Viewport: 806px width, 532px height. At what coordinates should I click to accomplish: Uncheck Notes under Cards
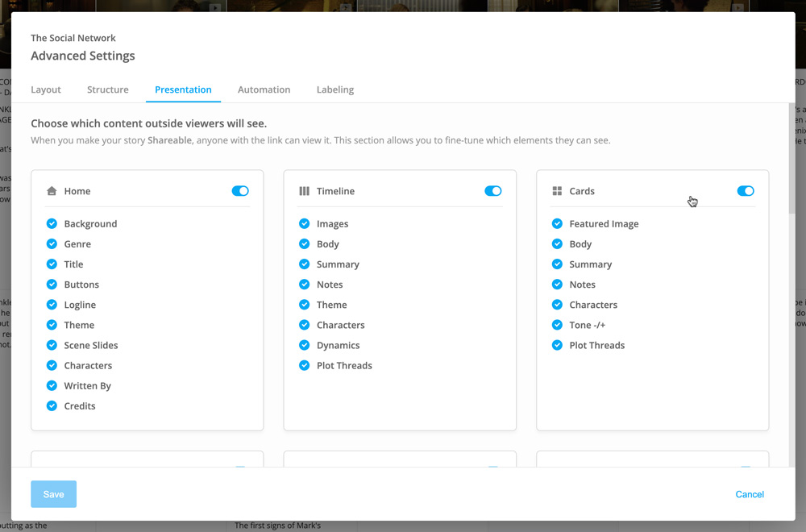pyautogui.click(x=557, y=285)
